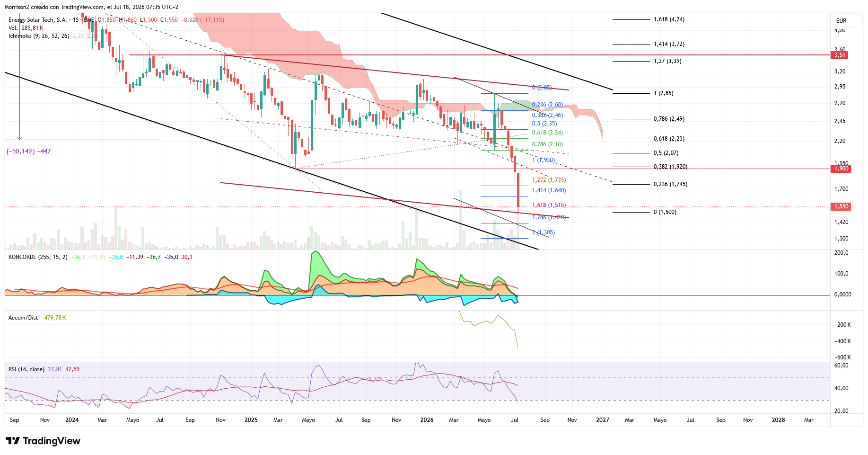
Task: Click the 40,00 tick on the RSI scale
Action: 842,388
